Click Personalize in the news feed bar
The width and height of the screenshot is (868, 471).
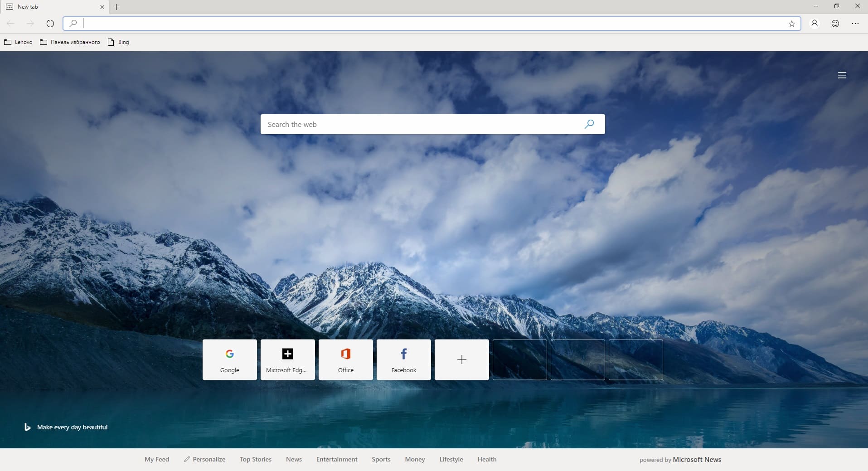pos(204,459)
